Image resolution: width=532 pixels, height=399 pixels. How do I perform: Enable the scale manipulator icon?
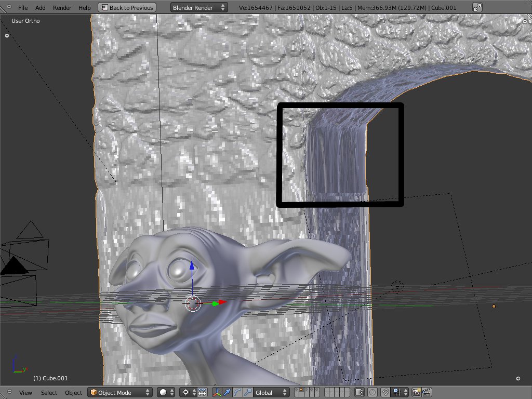248,393
